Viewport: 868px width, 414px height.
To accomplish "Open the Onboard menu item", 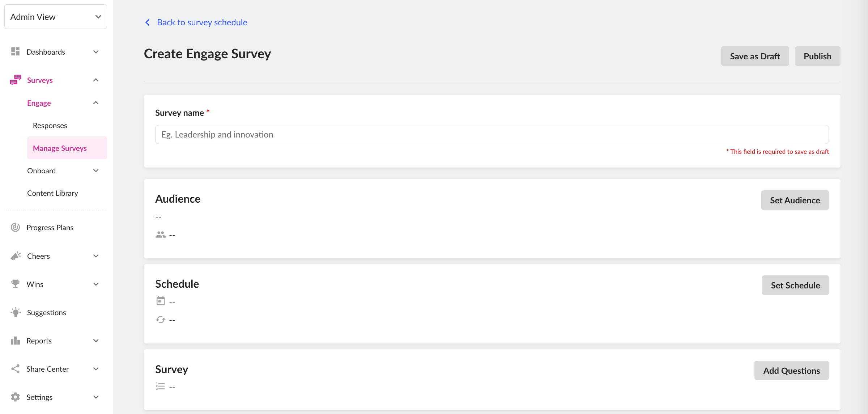I will coord(42,170).
